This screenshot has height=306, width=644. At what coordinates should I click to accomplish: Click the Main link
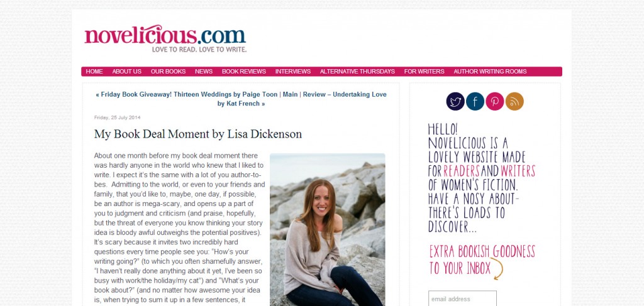coord(290,94)
